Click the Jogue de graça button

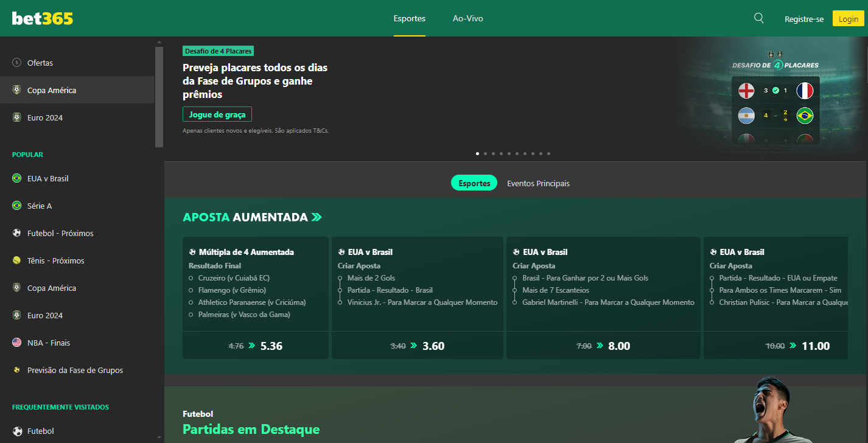tap(217, 114)
